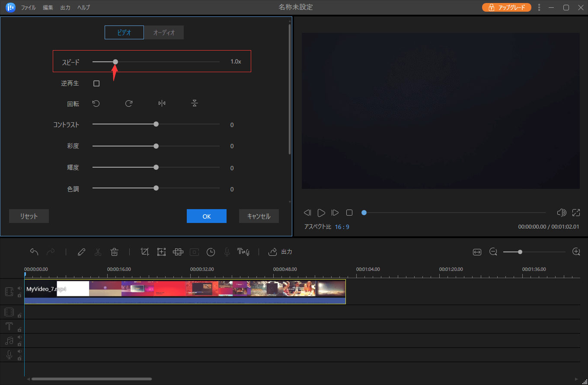Click the trash can delete icon

[x=114, y=252]
